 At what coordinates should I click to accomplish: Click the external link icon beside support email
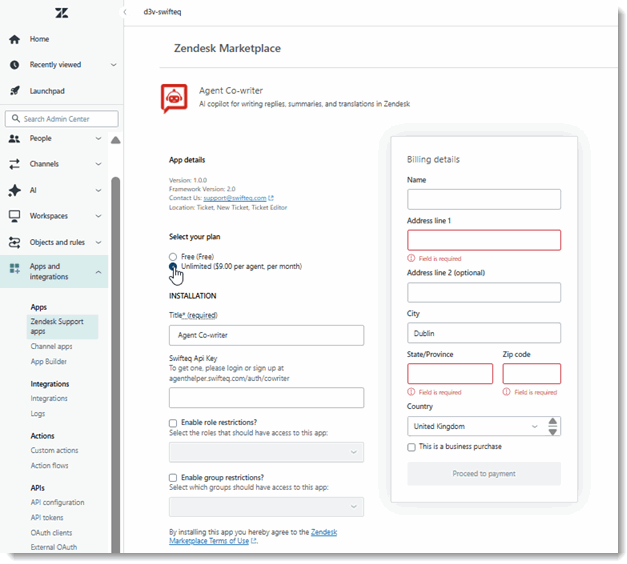coord(271,198)
